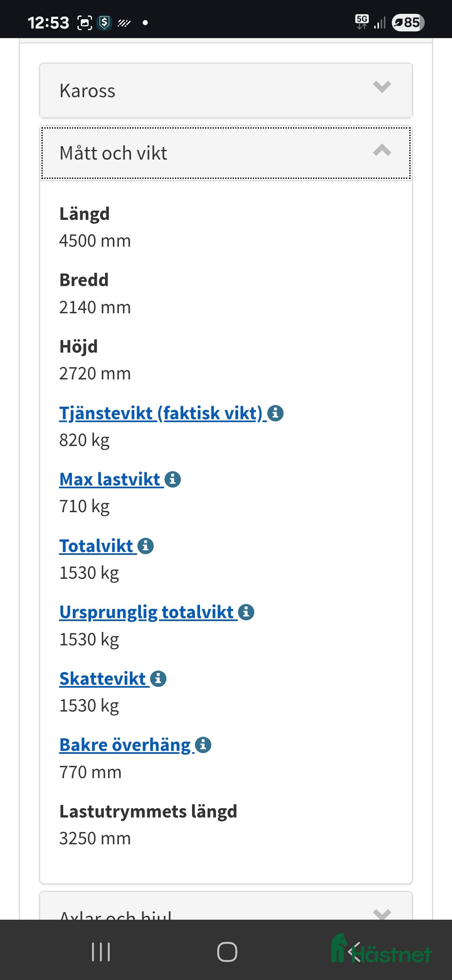Open the Totalvikt info icon
The height and width of the screenshot is (980, 452).
click(x=146, y=547)
